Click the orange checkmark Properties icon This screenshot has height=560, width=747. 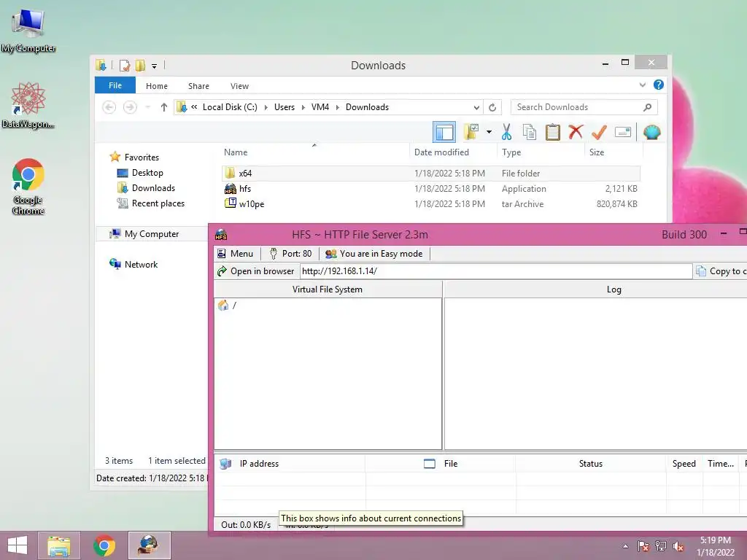coord(599,132)
